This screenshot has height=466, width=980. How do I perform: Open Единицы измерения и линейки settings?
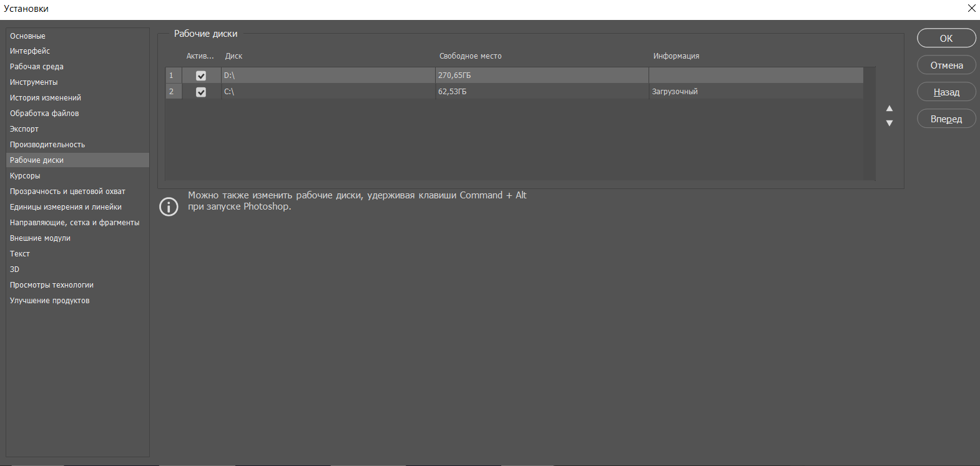(78, 207)
